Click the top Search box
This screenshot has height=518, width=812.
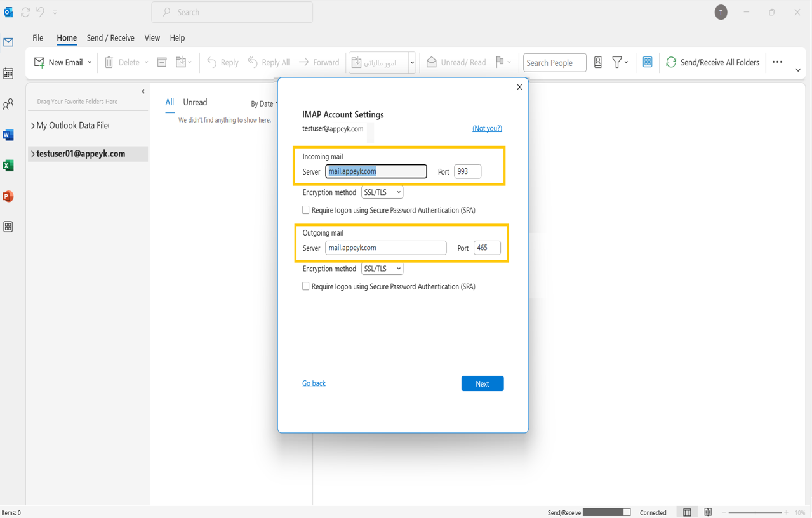point(232,12)
